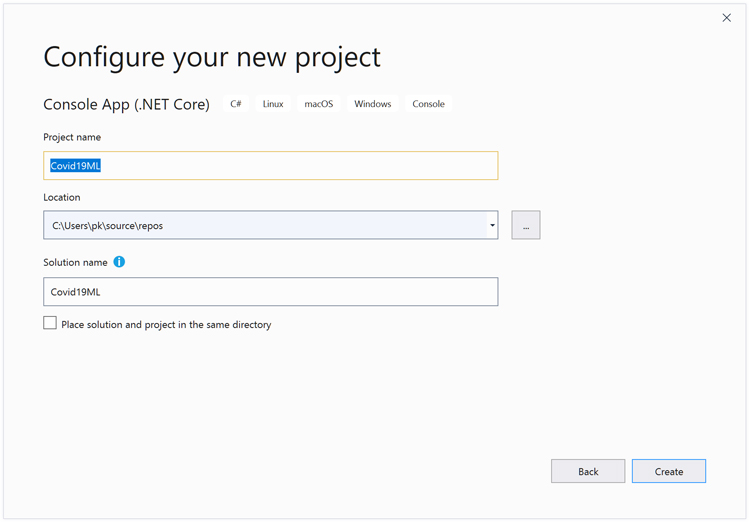Click the Linux tag
Screen dimensions: 749x522
[x=273, y=104]
